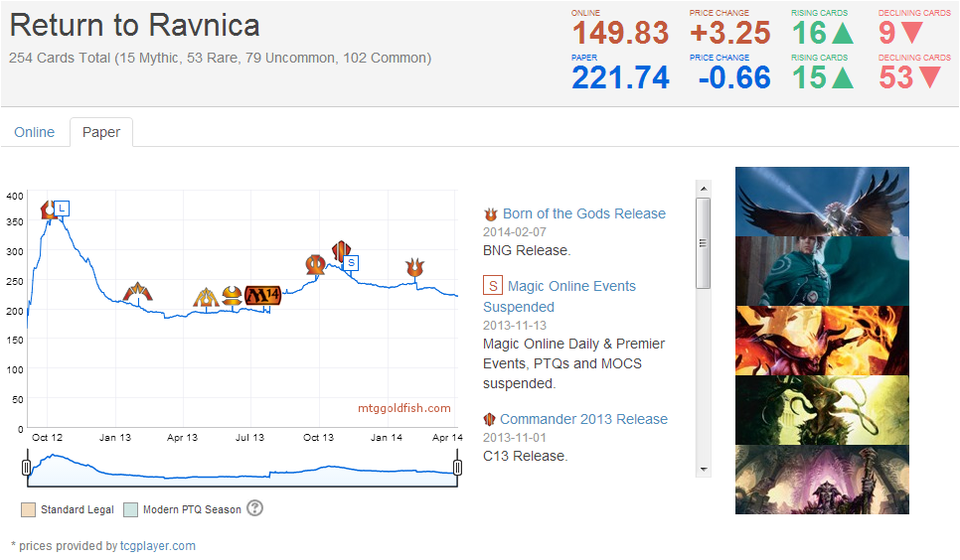Screen dimensions: 960x560
Task: Click the right handle of chart range slider
Action: 458,467
